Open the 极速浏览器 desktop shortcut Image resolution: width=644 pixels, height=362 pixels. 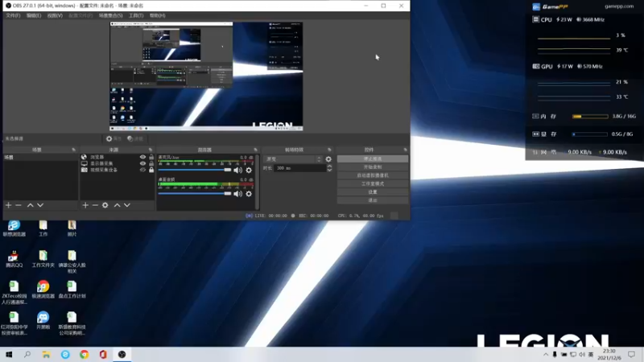(x=43, y=289)
